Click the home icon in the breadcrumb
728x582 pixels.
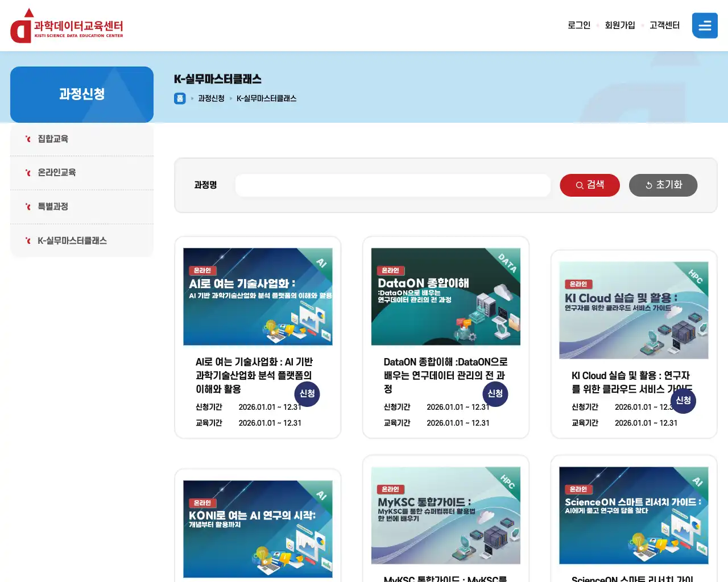tap(180, 98)
